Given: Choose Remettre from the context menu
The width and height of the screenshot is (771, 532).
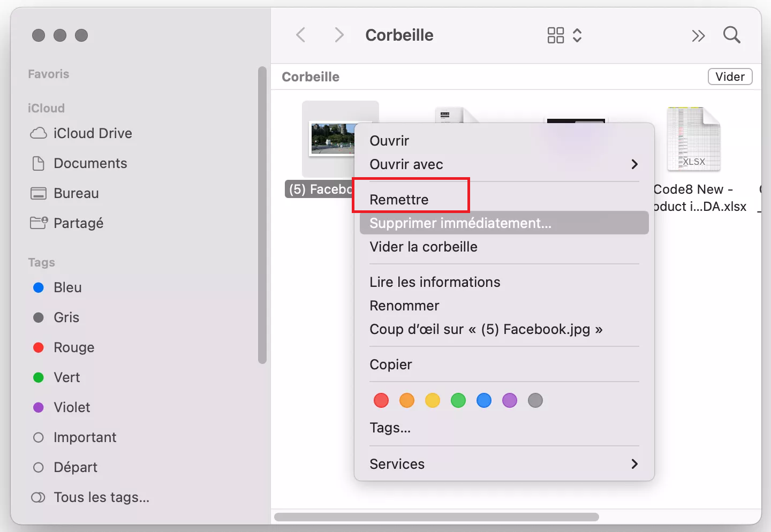Looking at the screenshot, I should [399, 200].
